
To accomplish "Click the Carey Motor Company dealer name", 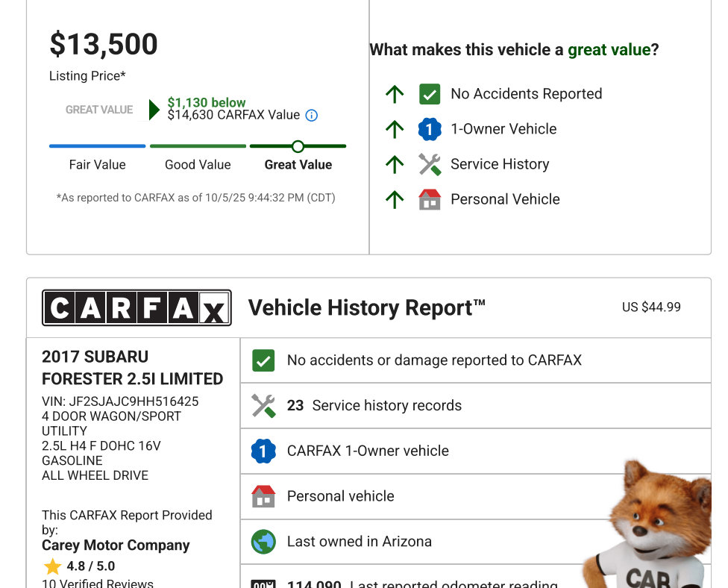I will point(116,545).
